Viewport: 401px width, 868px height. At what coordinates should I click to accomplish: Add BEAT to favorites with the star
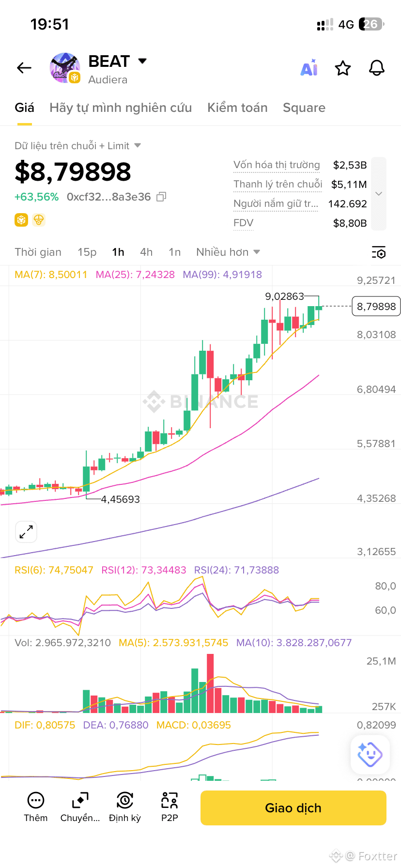343,68
